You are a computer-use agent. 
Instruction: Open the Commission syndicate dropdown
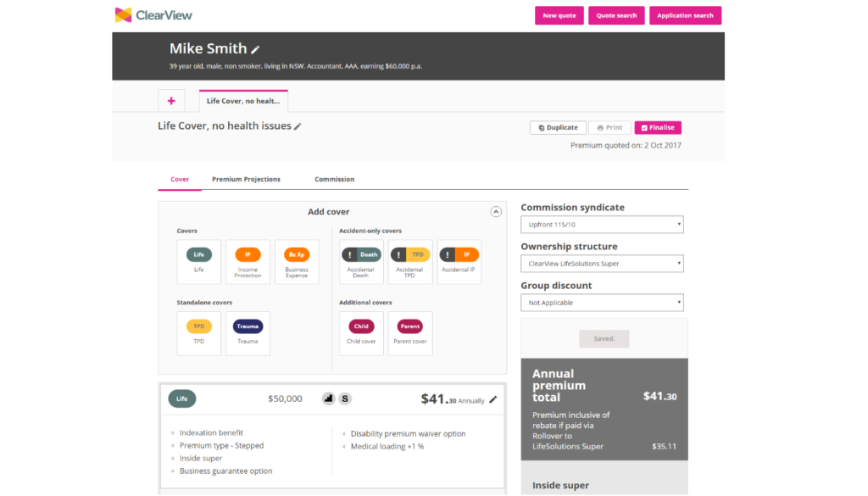tap(602, 224)
